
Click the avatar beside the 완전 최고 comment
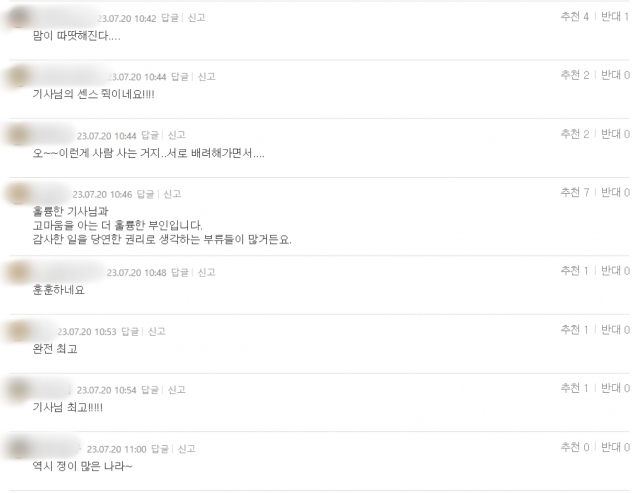point(18,331)
